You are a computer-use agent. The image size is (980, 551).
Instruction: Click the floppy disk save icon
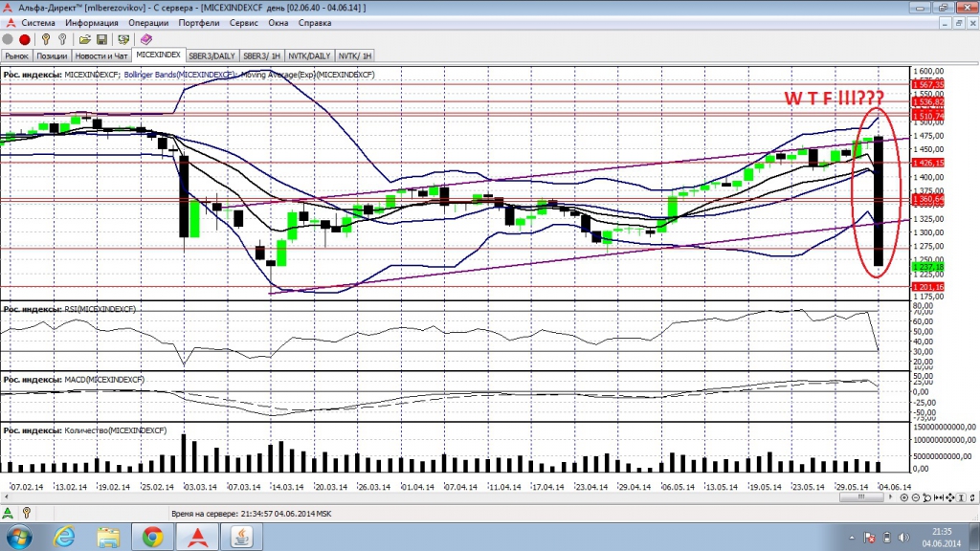click(100, 39)
